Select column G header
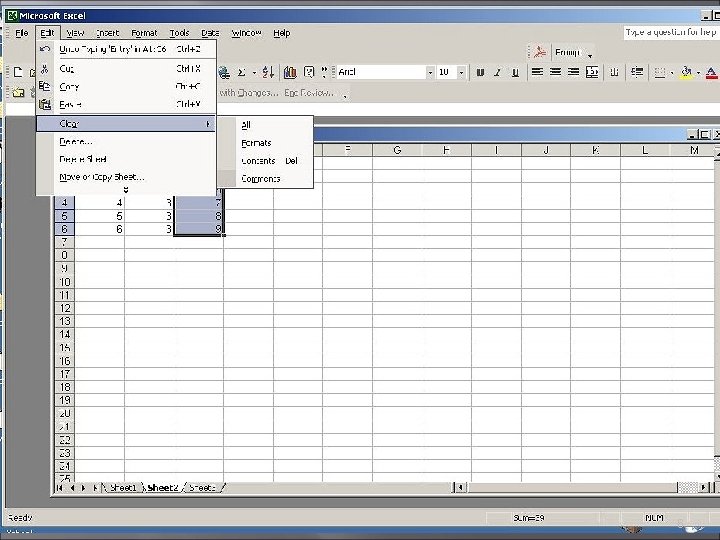 point(397,150)
